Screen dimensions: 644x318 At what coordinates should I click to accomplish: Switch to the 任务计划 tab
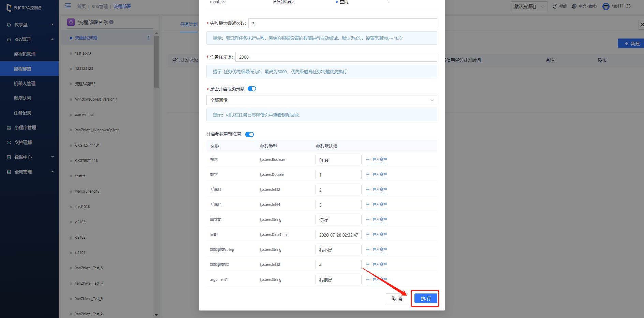coord(189,24)
